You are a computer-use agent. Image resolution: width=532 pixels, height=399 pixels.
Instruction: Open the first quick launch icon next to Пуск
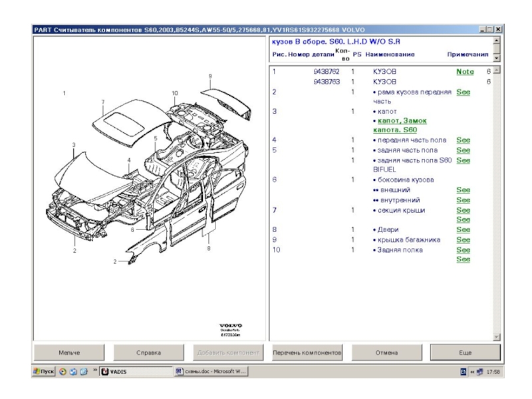pyautogui.click(x=63, y=372)
